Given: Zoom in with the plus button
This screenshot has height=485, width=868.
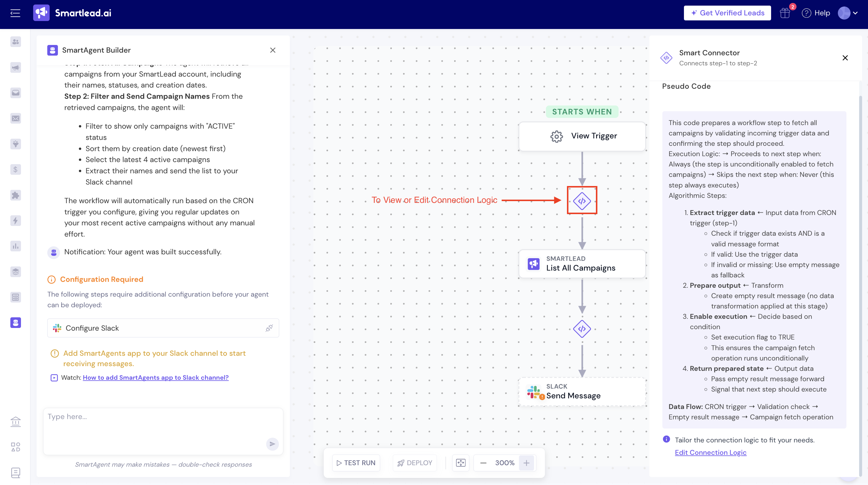Looking at the screenshot, I should point(526,463).
